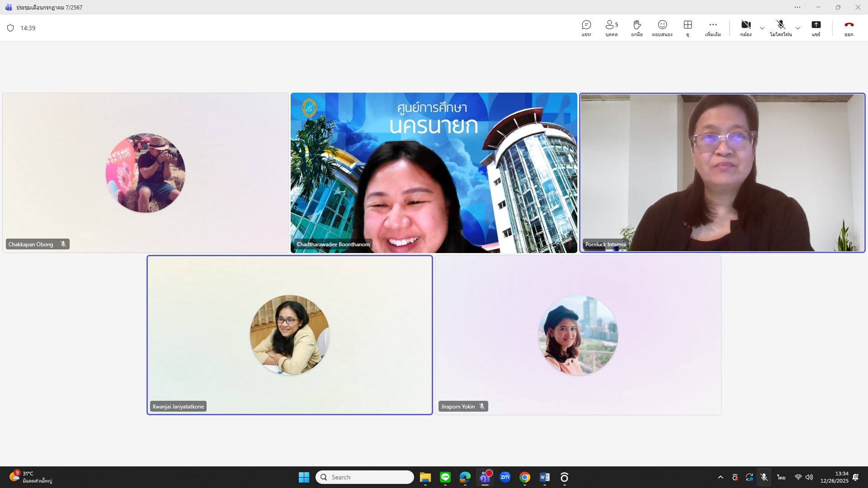Screen dimensions: 868x488
Task: Click the taskbar Search field
Action: click(x=365, y=477)
